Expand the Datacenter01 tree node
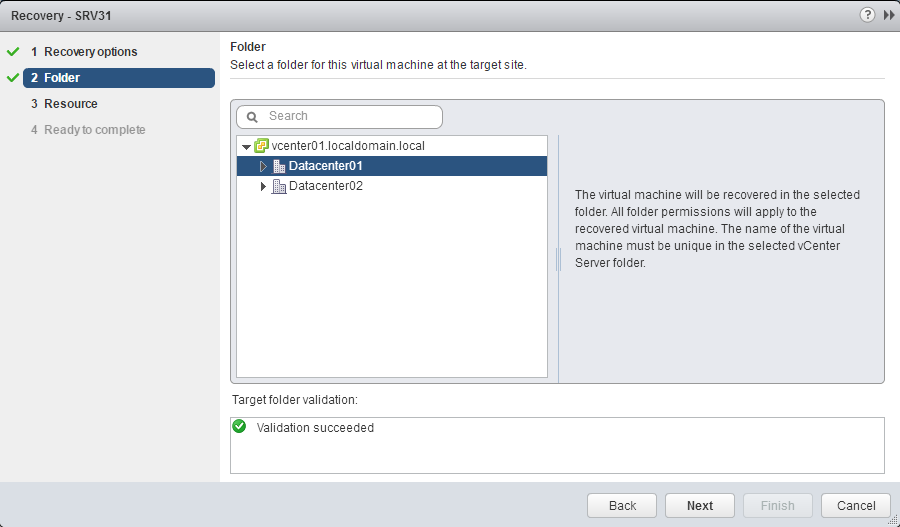The image size is (900, 527). coord(264,166)
